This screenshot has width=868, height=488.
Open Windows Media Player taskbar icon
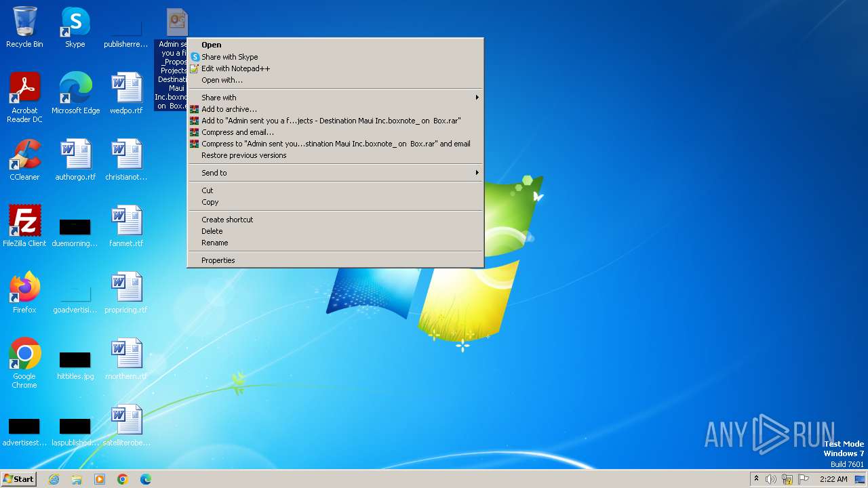[x=100, y=479]
